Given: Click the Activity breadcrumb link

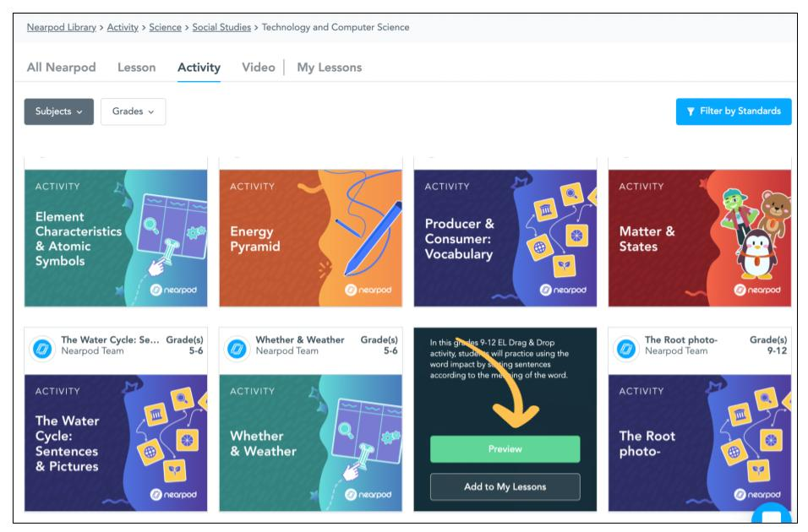Looking at the screenshot, I should [x=123, y=27].
